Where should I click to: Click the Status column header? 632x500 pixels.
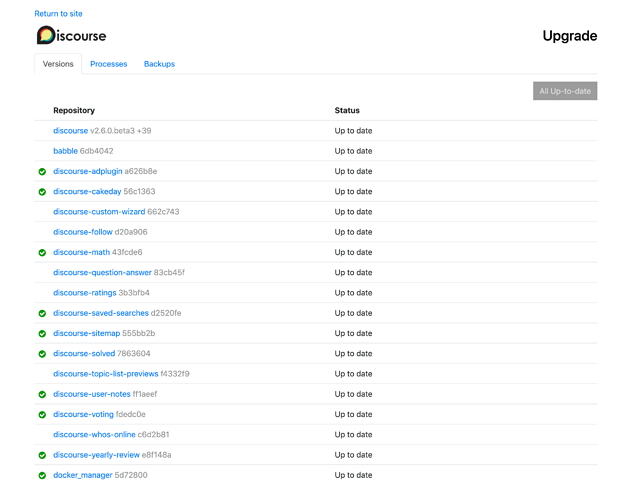tap(347, 110)
